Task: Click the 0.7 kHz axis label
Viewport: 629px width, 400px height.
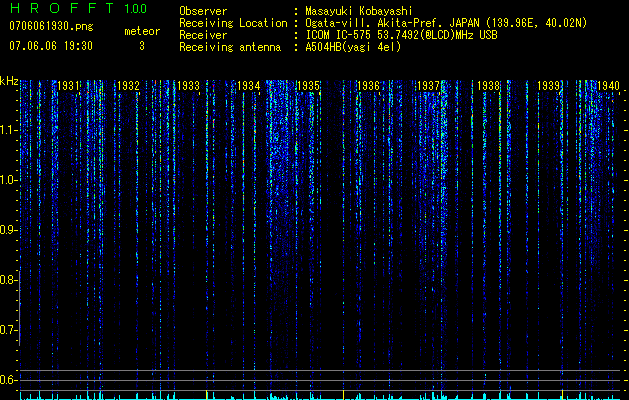Action: pos(8,330)
